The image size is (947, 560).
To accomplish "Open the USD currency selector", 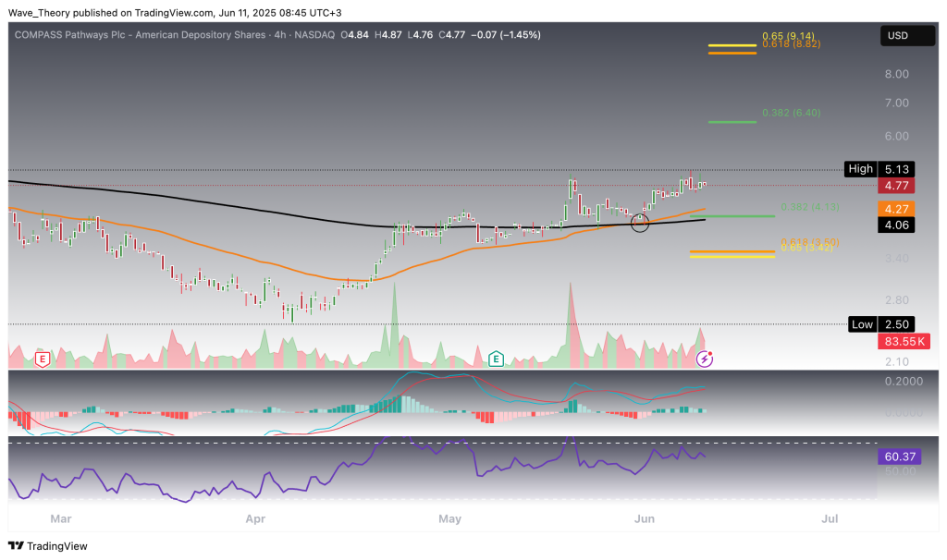I will coord(907,36).
